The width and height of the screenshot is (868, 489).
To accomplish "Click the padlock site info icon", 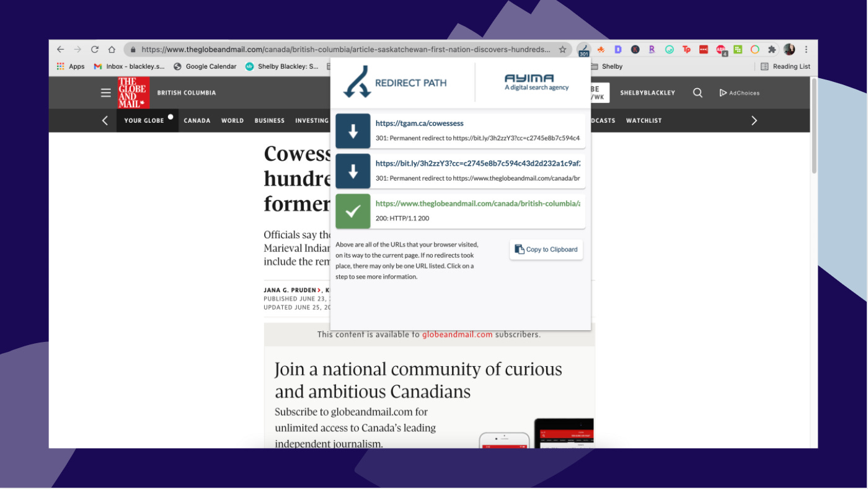I will click(x=133, y=50).
